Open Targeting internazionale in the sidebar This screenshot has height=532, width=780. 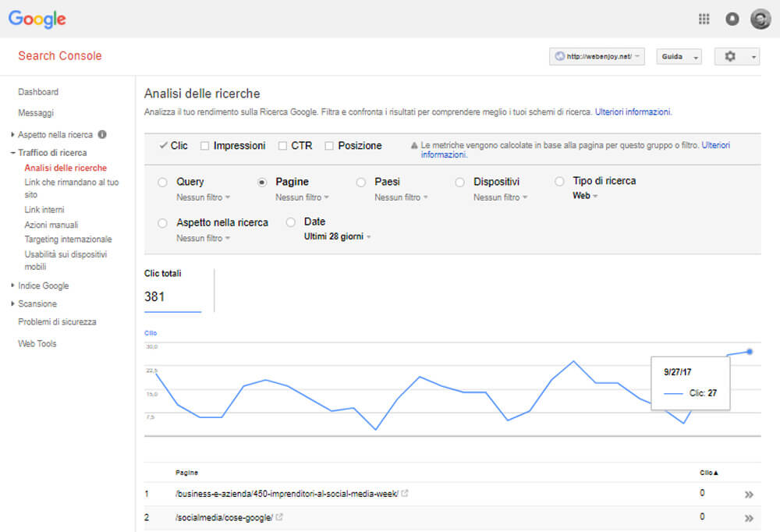tap(68, 239)
